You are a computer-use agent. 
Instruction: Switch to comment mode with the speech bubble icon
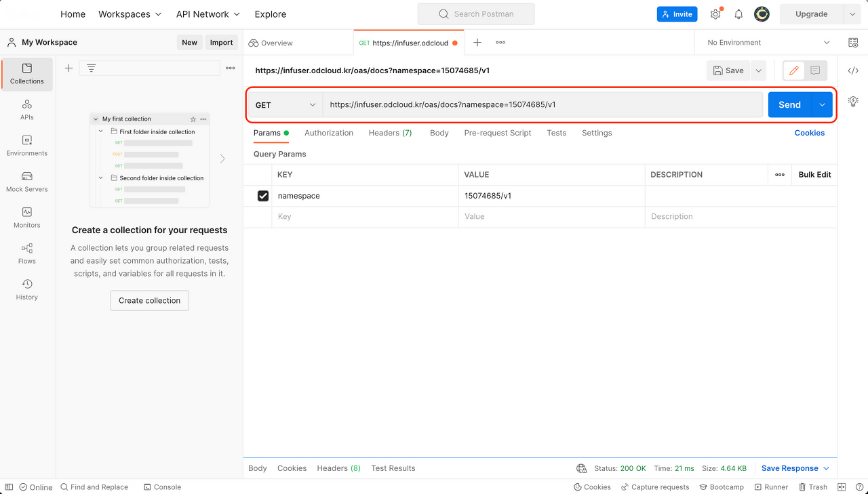(x=815, y=70)
